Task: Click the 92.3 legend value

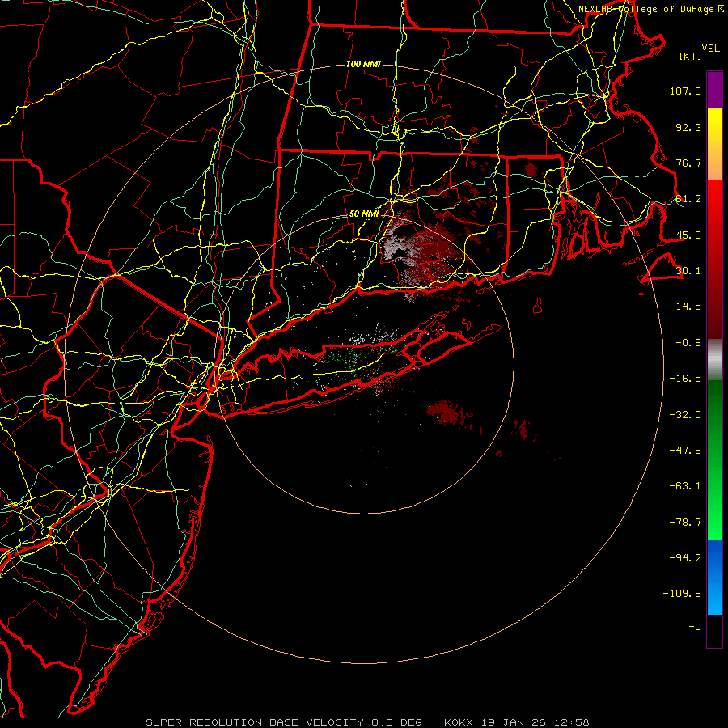Action: pos(688,127)
